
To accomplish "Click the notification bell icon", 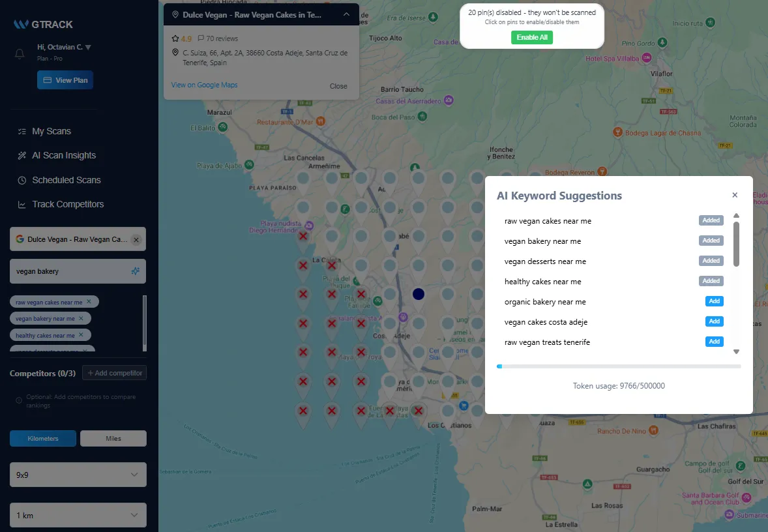I will point(18,53).
